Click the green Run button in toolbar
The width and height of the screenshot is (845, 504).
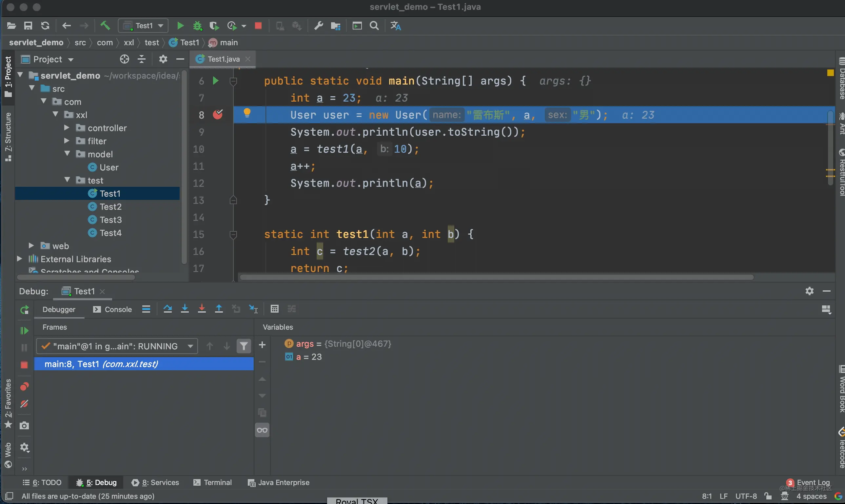(x=180, y=26)
